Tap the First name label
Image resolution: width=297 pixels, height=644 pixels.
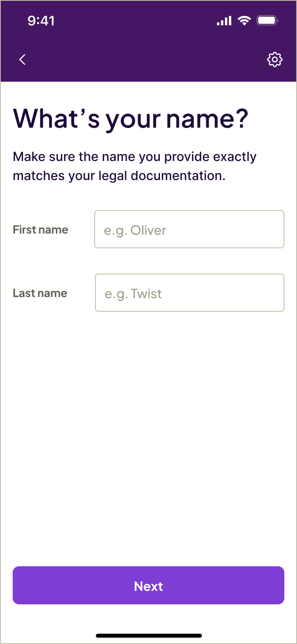(40, 229)
